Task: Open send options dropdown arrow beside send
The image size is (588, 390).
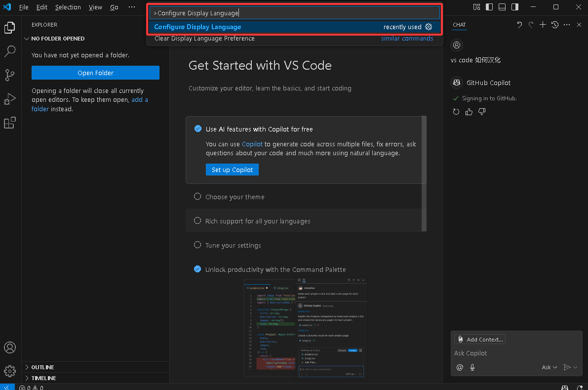Action: coord(575,367)
